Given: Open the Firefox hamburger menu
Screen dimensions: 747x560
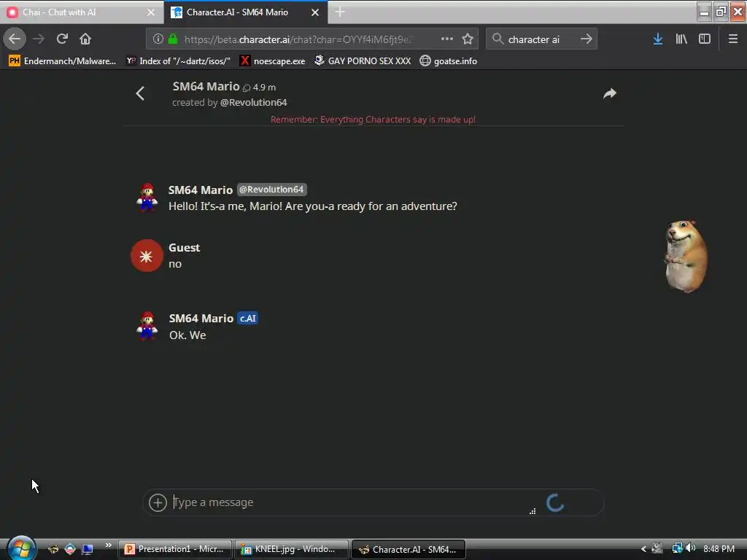Looking at the screenshot, I should tap(733, 39).
